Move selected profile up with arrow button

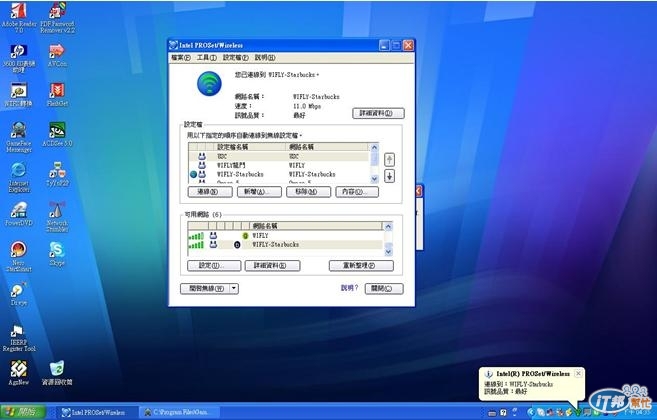(x=389, y=159)
